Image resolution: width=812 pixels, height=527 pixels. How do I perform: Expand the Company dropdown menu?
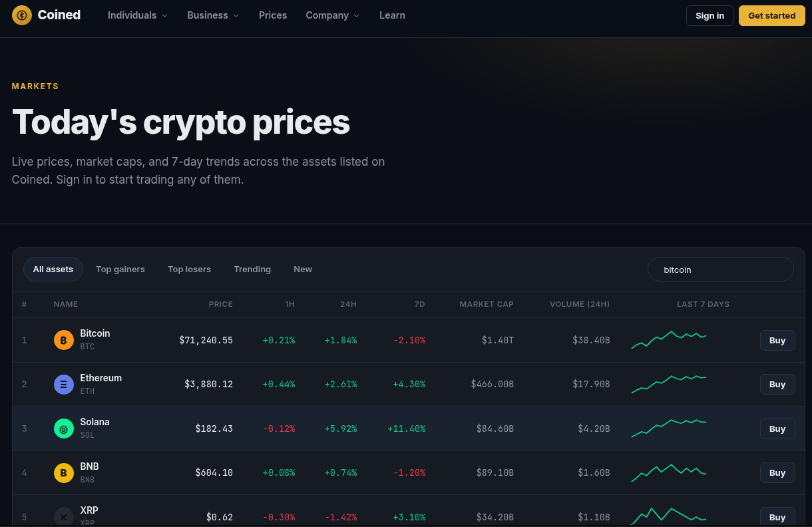pos(332,15)
